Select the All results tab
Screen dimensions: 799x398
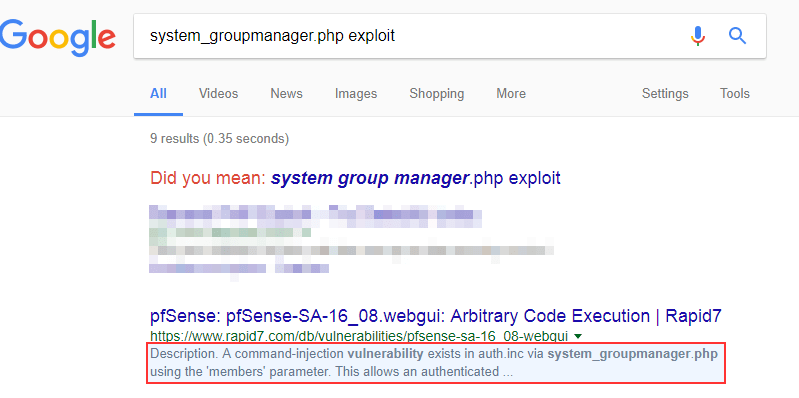[x=158, y=94]
